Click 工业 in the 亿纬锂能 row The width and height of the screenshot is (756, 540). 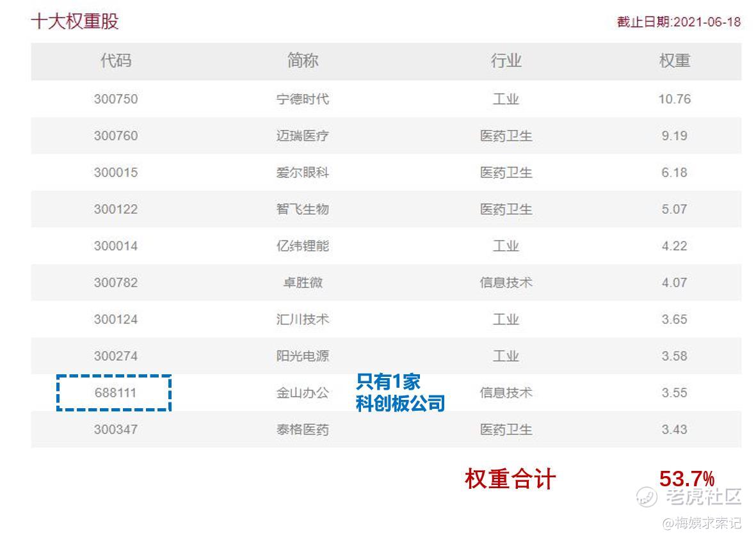click(506, 246)
